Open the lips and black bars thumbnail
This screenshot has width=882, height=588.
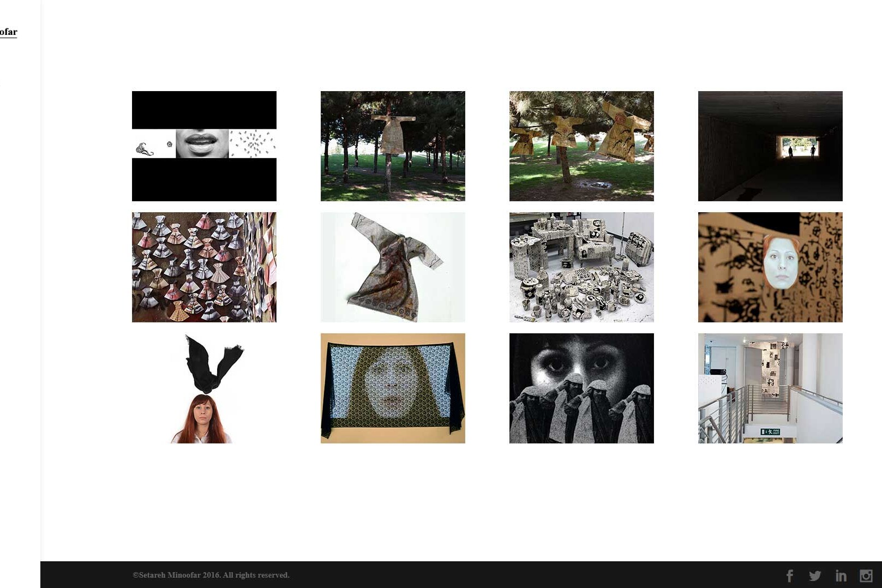[204, 146]
